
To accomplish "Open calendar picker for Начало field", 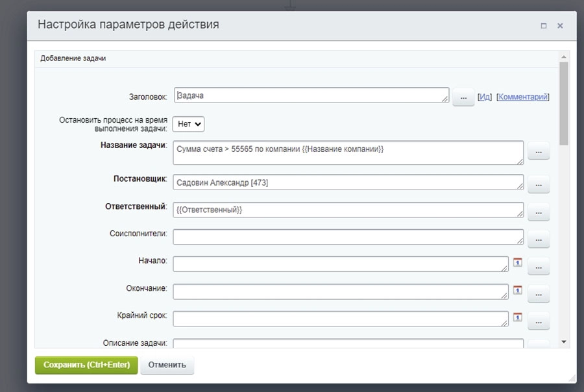I will (x=518, y=262).
